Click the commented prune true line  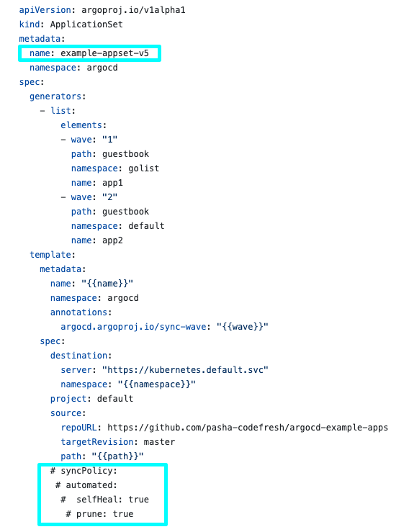click(99, 514)
